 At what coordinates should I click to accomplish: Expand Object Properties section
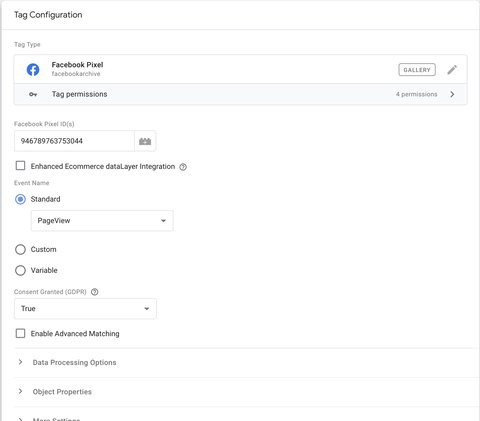click(x=62, y=392)
